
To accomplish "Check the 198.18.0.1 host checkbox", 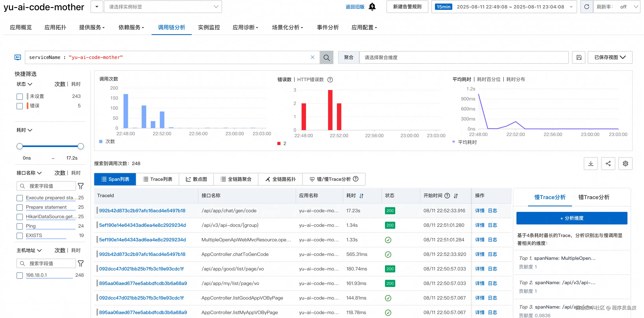I will (19, 275).
